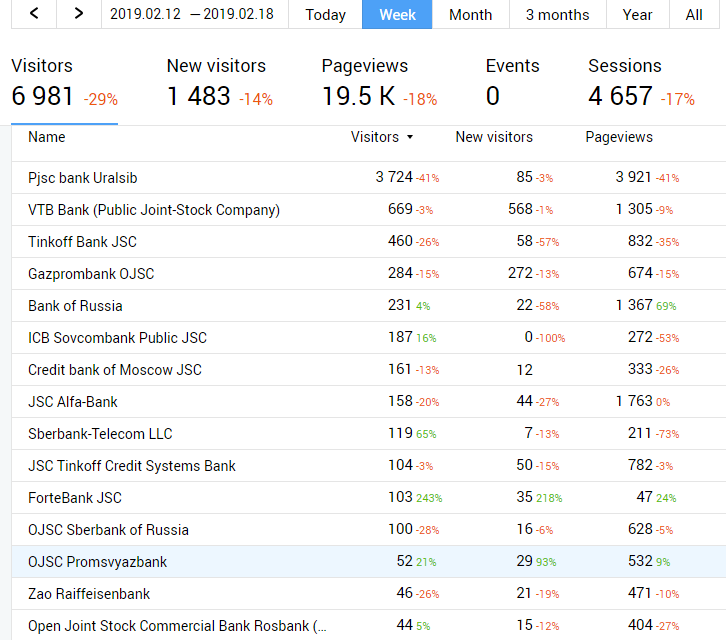This screenshot has height=640, width=726.
Task: Select the Sessions 4 657 summary metric
Action: (x=641, y=83)
